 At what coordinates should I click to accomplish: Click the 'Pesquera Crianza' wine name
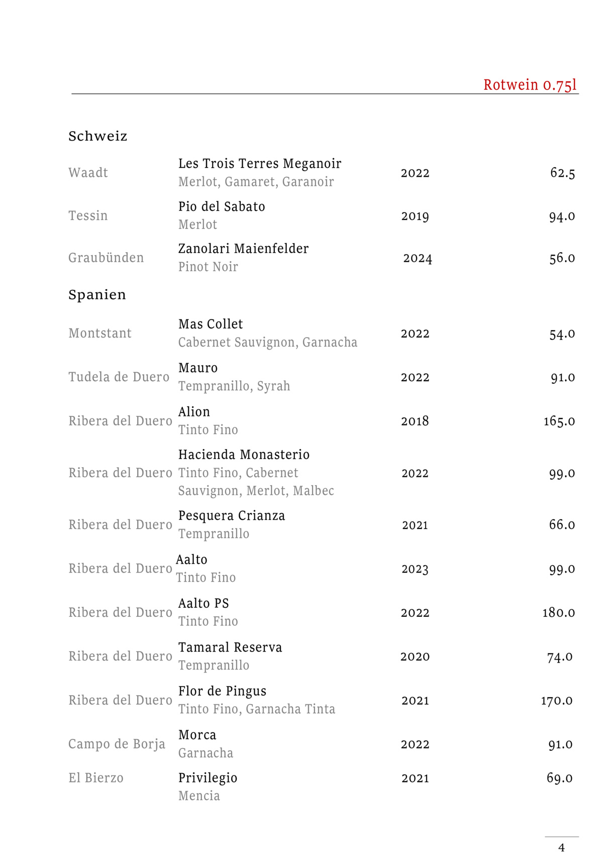(232, 516)
